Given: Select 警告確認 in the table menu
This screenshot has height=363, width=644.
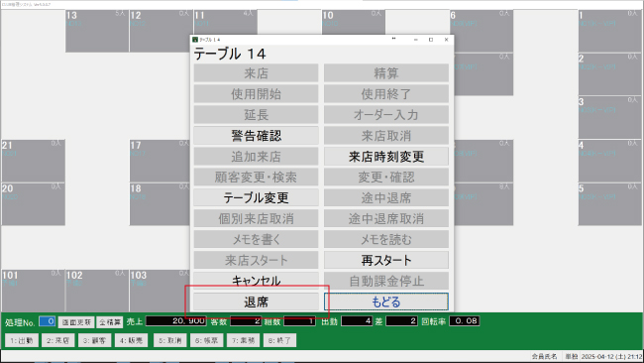Looking at the screenshot, I should [256, 136].
